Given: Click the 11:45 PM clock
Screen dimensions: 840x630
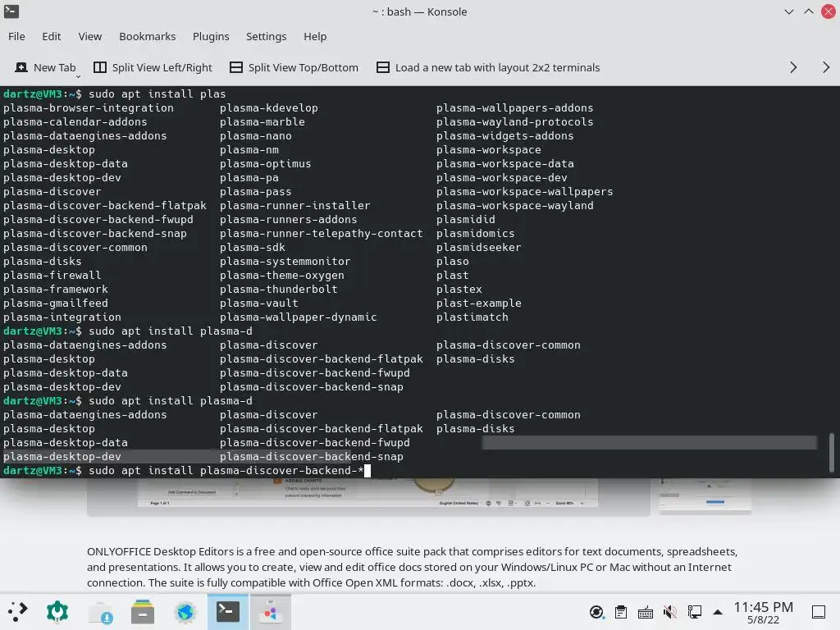Looking at the screenshot, I should [x=764, y=607].
